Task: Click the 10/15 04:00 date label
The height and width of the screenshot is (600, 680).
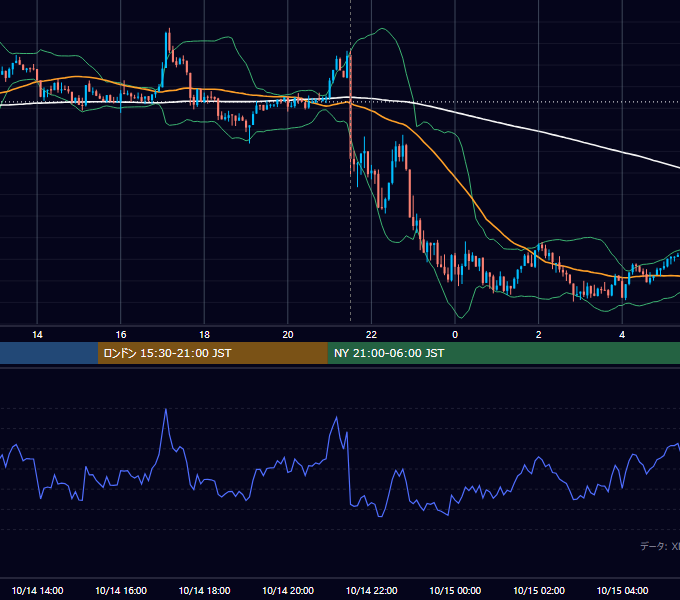Action: pyautogui.click(x=622, y=590)
